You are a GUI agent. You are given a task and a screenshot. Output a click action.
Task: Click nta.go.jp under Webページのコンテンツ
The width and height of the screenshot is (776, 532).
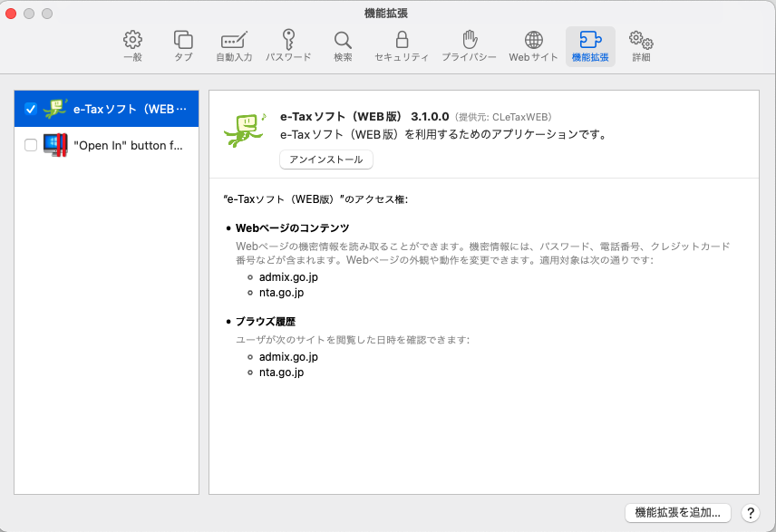pos(282,293)
